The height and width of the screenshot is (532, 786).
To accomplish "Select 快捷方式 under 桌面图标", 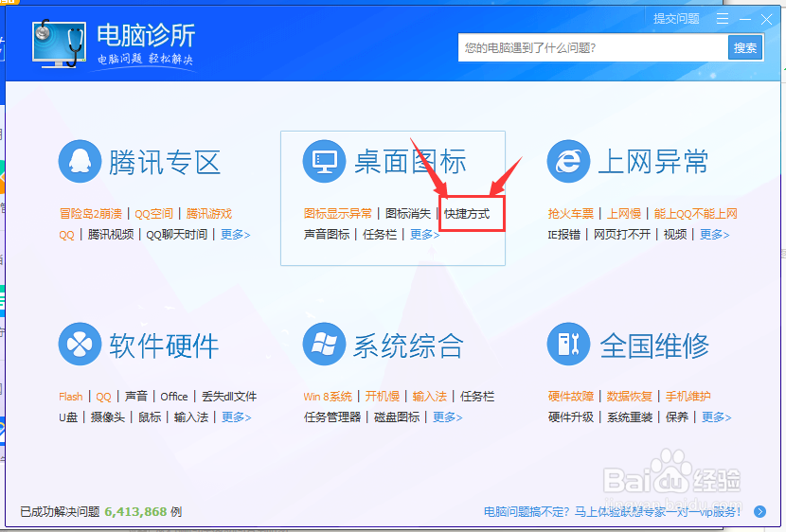I will pyautogui.click(x=467, y=214).
